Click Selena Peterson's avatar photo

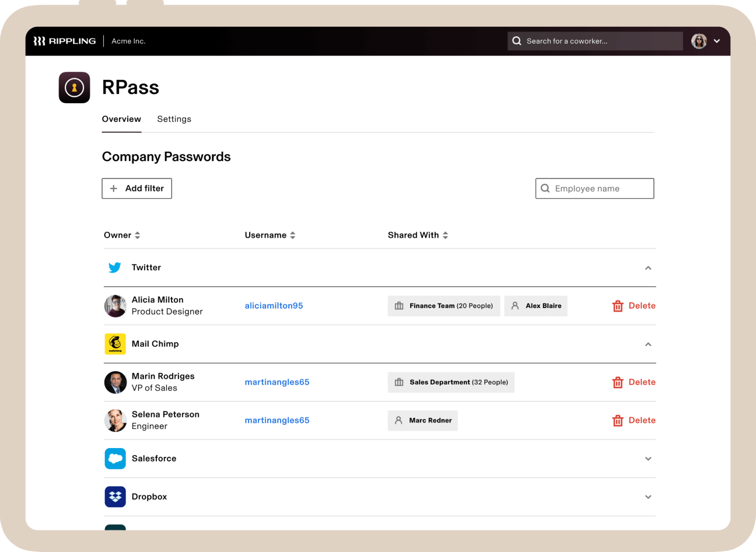[116, 420]
